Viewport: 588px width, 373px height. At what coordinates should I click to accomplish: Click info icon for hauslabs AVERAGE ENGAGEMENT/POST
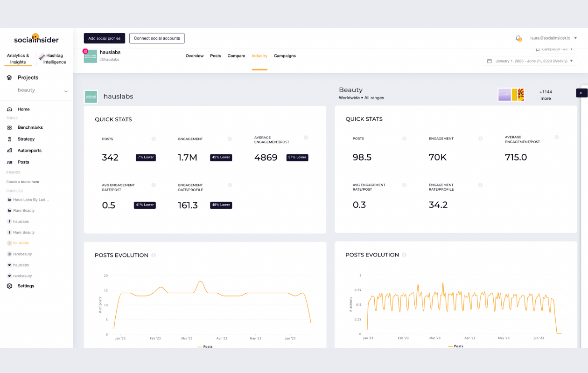pyautogui.click(x=306, y=138)
